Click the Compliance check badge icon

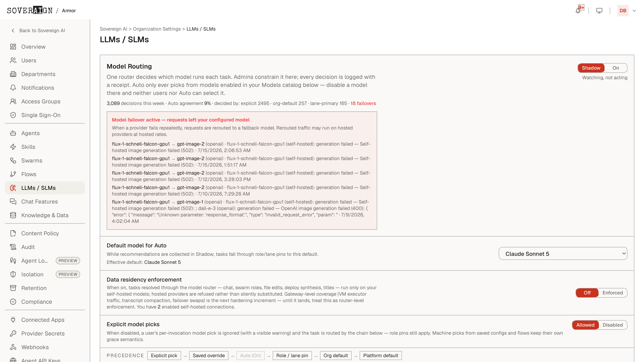tap(13, 302)
